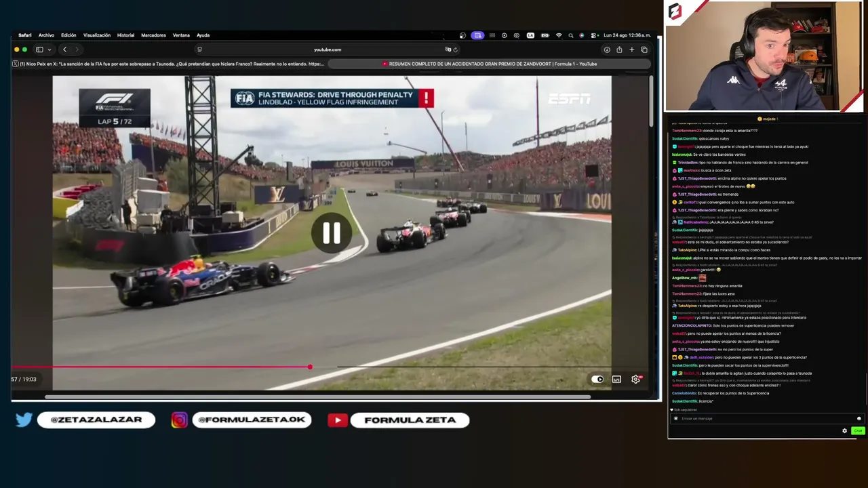
Task: Open Control Center in the menu bar
Action: [x=594, y=35]
